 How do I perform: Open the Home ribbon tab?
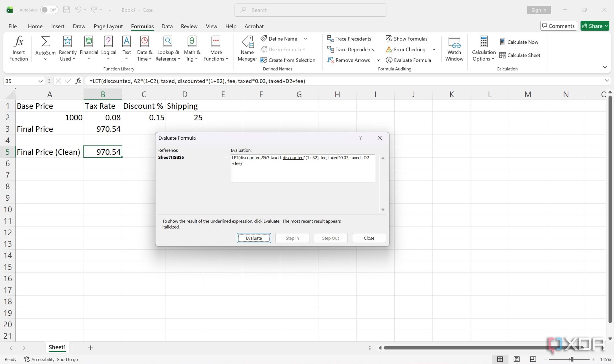(x=35, y=26)
